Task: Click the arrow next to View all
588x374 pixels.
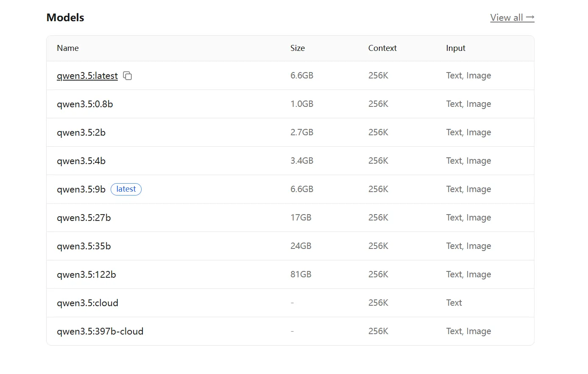Action: pos(530,17)
